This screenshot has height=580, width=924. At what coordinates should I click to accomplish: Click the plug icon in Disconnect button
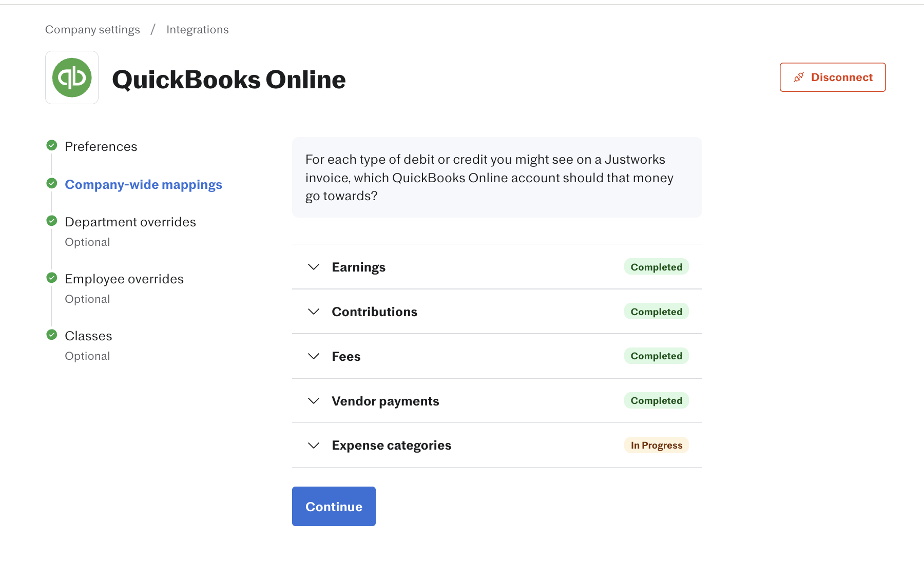pyautogui.click(x=799, y=78)
